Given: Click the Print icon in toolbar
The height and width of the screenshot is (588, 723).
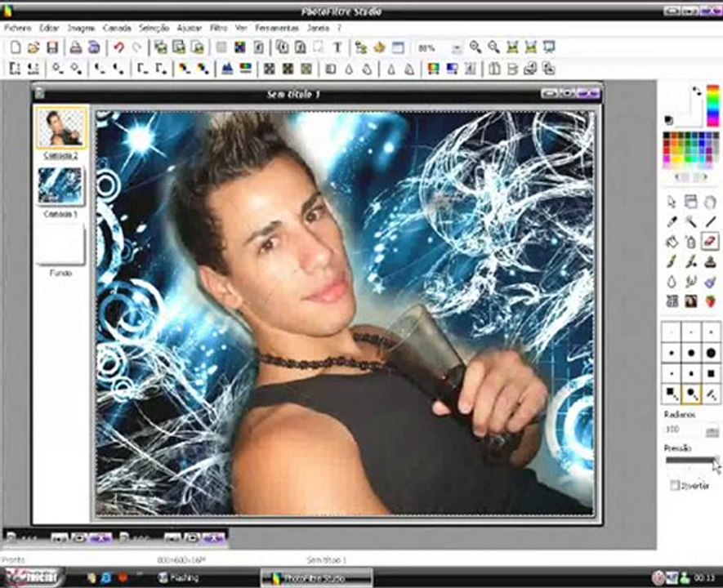Looking at the screenshot, I should pos(76,47).
